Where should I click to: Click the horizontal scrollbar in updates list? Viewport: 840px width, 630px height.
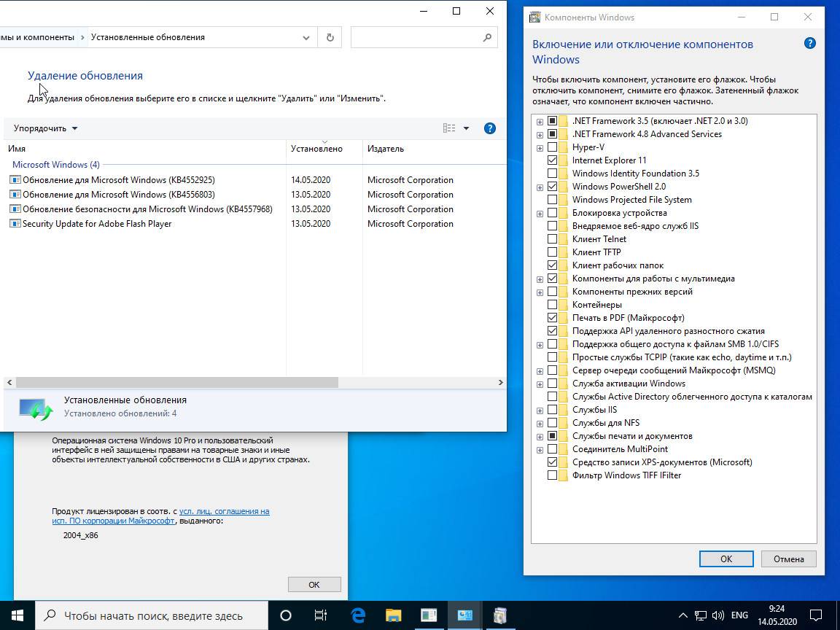[x=176, y=383]
